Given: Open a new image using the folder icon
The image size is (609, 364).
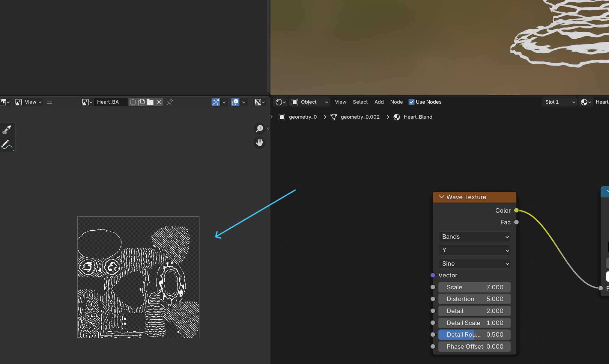Looking at the screenshot, I should point(150,102).
